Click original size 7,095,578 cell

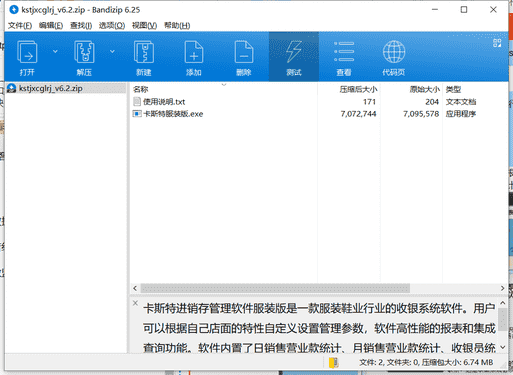pyautogui.click(x=421, y=114)
